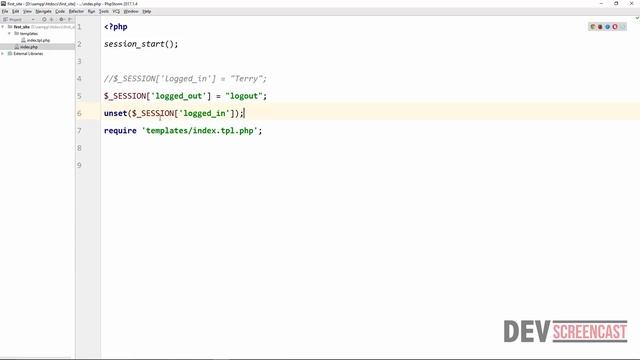Click last browser icon after Opera
640x360 pixels.
622,27
